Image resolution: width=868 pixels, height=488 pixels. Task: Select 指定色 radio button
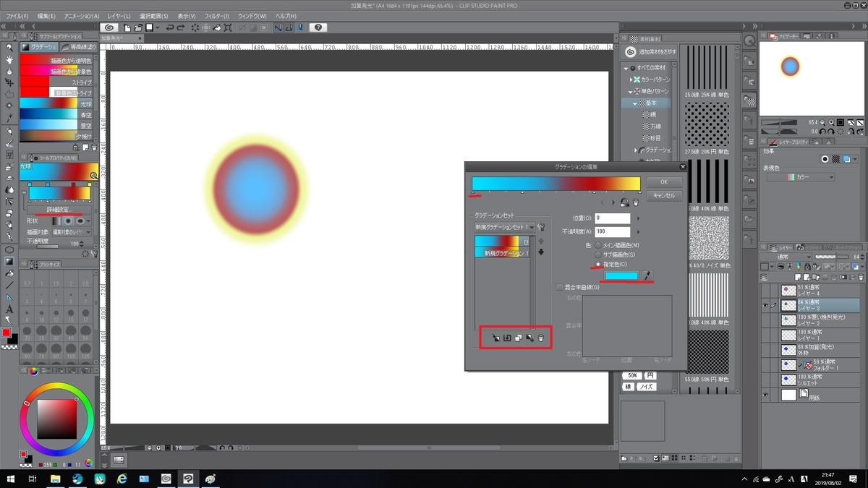click(x=597, y=265)
